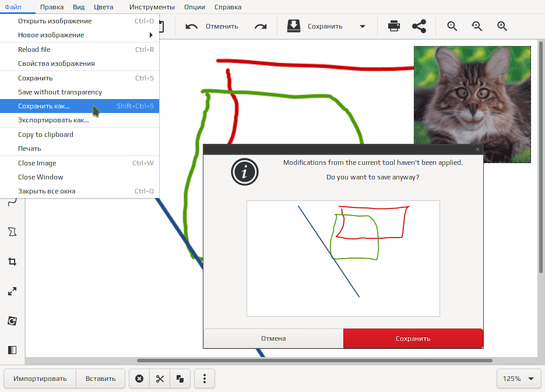Select Copy to clipboard menu entry
Image resolution: width=545 pixels, height=392 pixels.
tap(80, 135)
